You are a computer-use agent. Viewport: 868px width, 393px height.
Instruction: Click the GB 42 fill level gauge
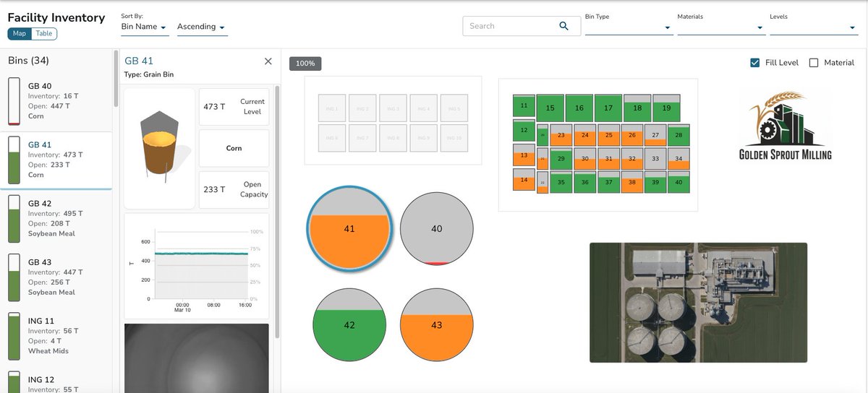[x=14, y=219]
